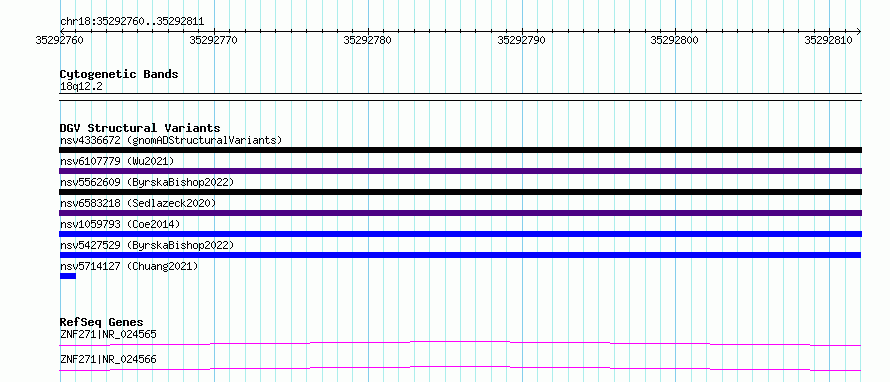Click ruler position 35292810
Viewport: 890px width, 382px height.
click(829, 40)
